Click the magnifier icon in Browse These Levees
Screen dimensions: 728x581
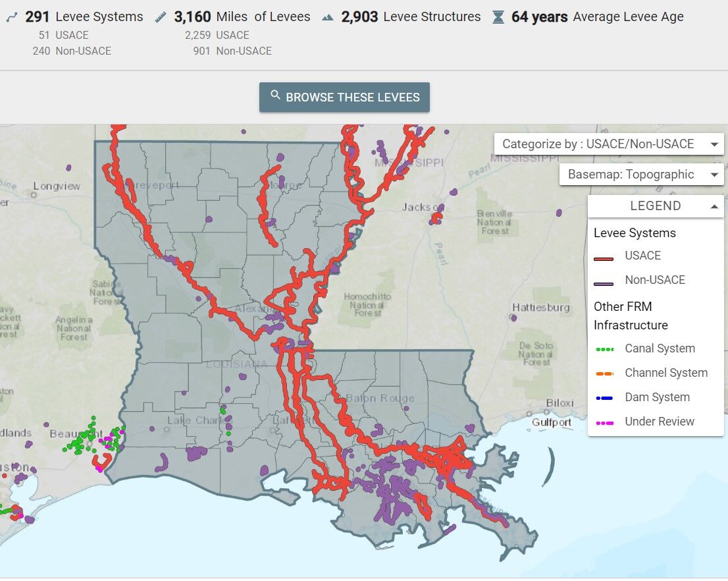pos(275,96)
